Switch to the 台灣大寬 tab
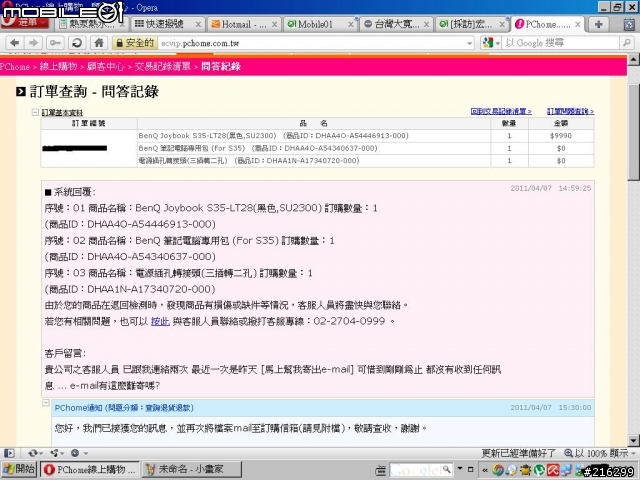The image size is (640, 480). tap(396, 24)
